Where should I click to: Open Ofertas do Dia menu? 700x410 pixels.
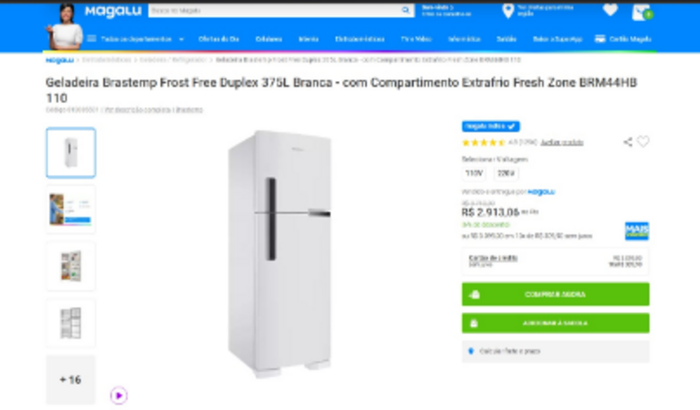click(x=219, y=39)
